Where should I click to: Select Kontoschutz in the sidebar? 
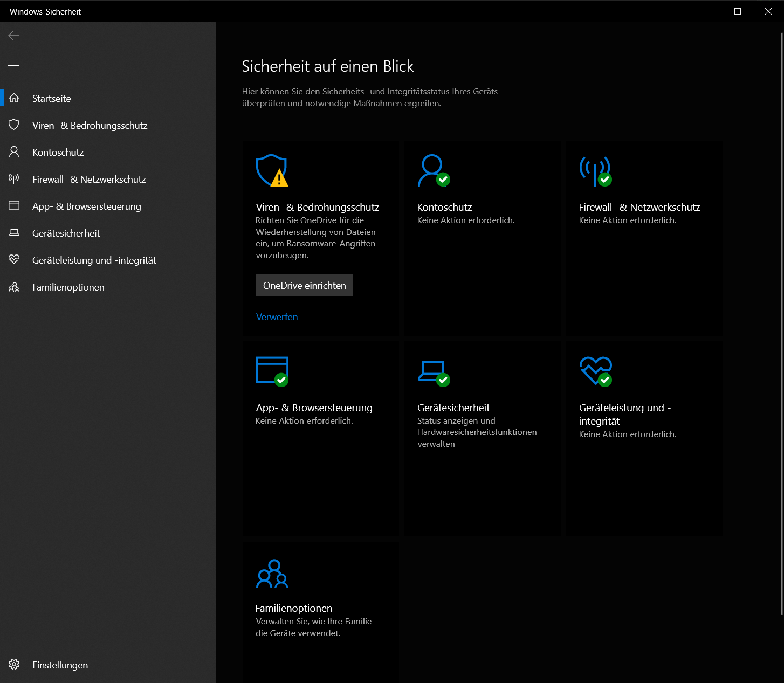click(x=58, y=152)
